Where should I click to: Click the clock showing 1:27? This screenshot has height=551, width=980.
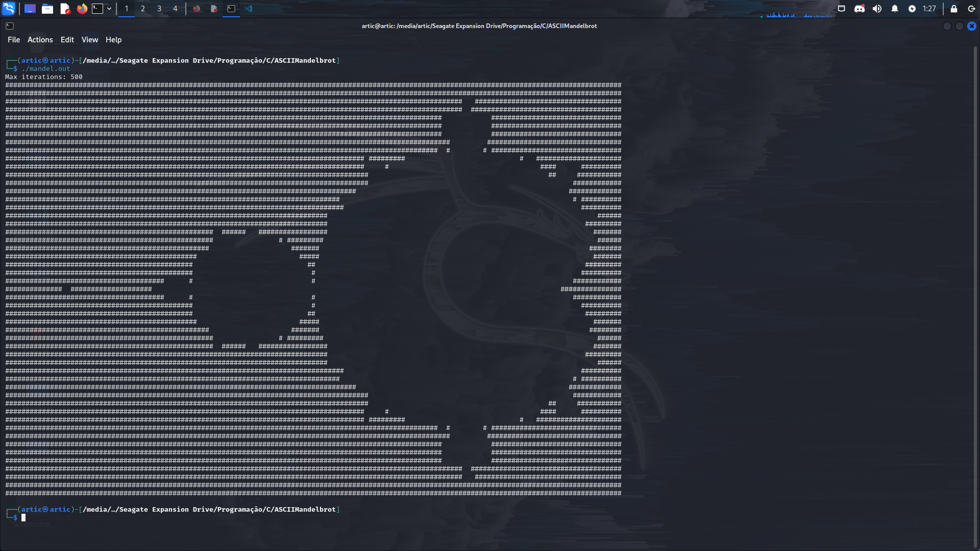(x=929, y=9)
